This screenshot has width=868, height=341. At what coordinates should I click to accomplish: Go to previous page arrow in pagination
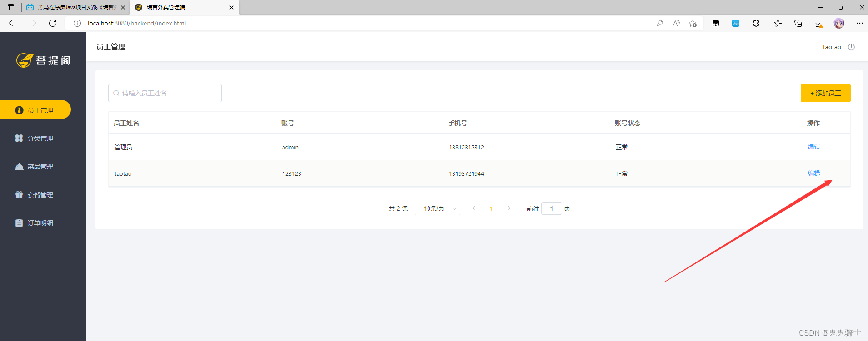(474, 208)
